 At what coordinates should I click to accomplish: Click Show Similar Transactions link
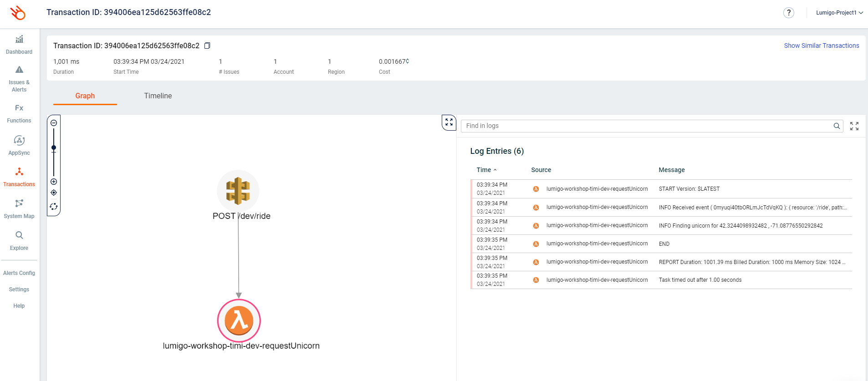(x=822, y=46)
